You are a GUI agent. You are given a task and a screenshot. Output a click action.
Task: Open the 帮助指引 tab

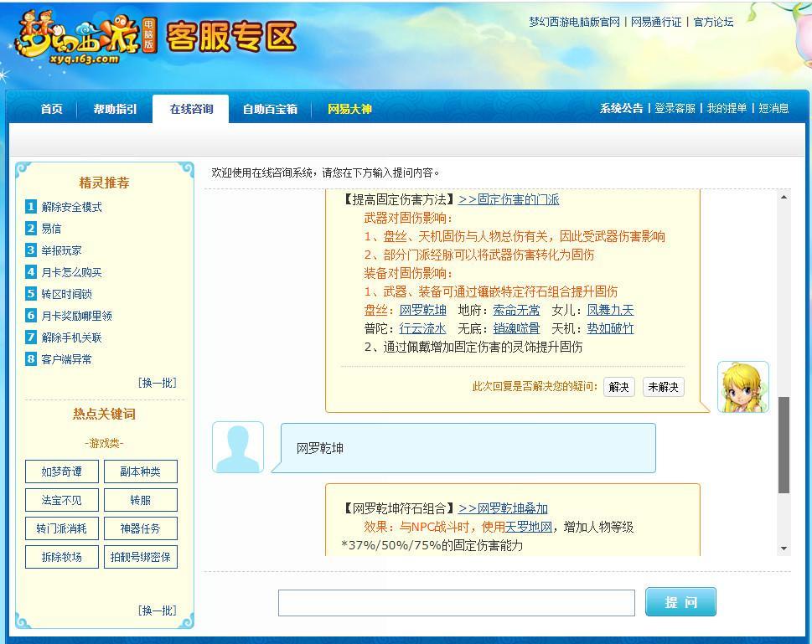[115, 109]
